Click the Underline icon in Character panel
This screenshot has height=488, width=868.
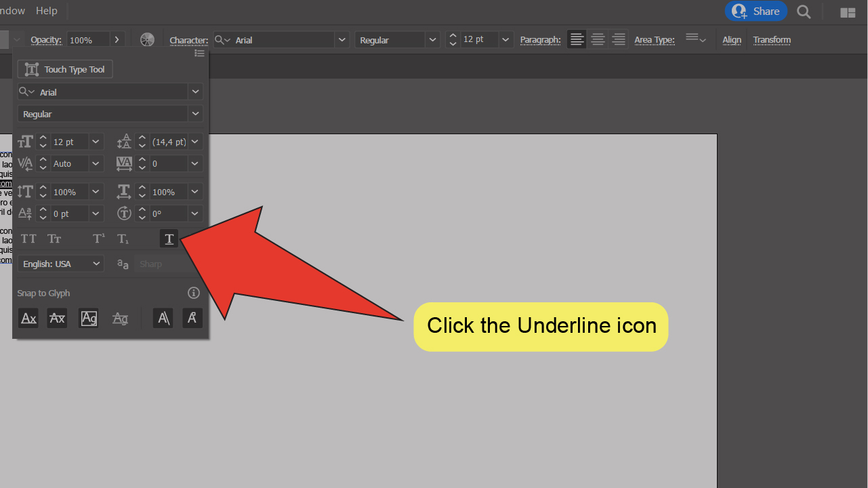[169, 239]
